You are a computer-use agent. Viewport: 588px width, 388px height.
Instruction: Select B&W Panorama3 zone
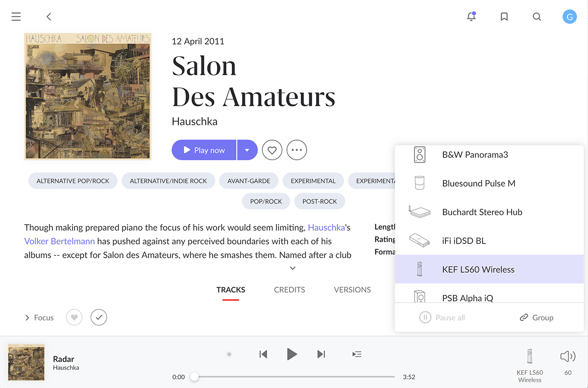coord(489,155)
